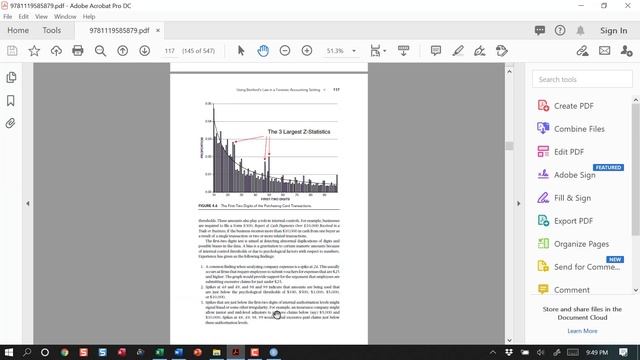Open Word from the taskbar
640x360 pixels.
(x=179, y=352)
